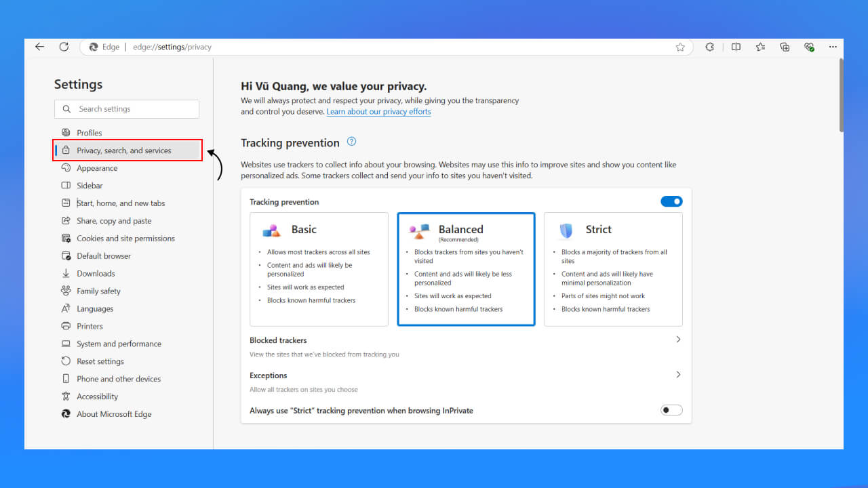Screen dimensions: 868x488
Task: Click the Blocked trackers row label
Action: pos(278,340)
